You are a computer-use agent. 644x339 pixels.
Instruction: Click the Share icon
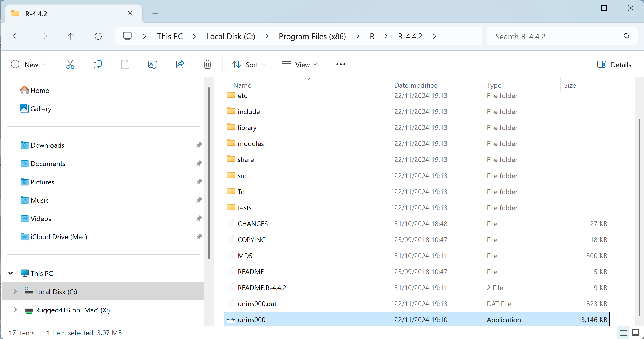click(x=180, y=65)
